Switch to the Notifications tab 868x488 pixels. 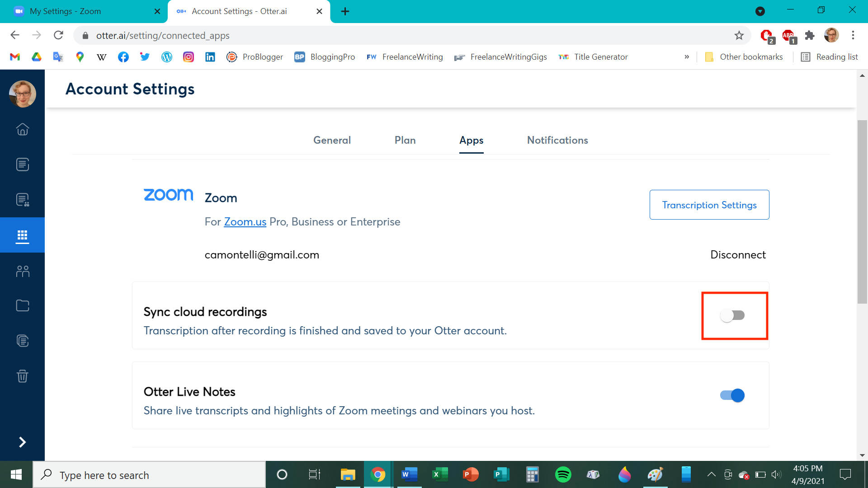click(557, 140)
